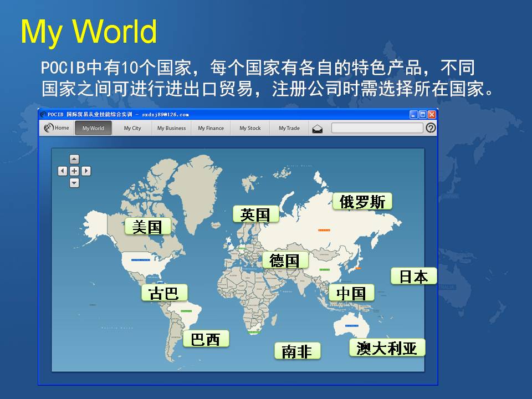Choose the 澳大利亚 country label

pos(387,347)
